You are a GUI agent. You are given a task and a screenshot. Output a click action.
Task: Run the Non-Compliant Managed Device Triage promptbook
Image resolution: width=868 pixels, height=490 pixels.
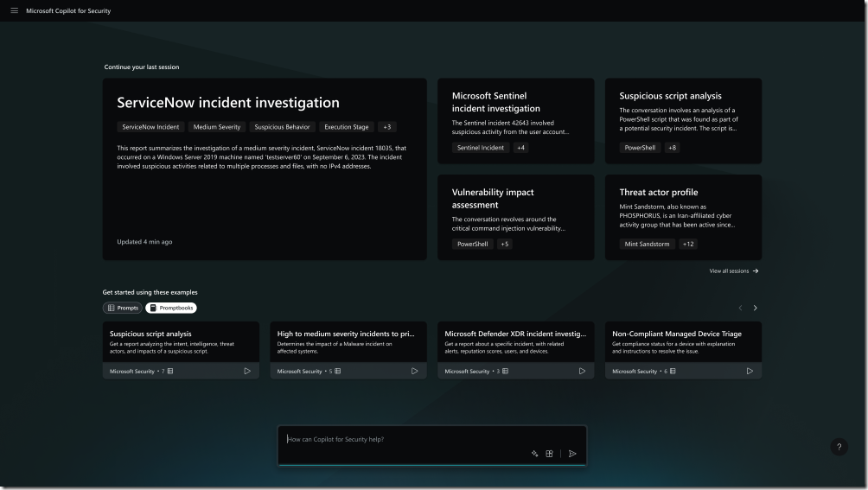pos(750,372)
